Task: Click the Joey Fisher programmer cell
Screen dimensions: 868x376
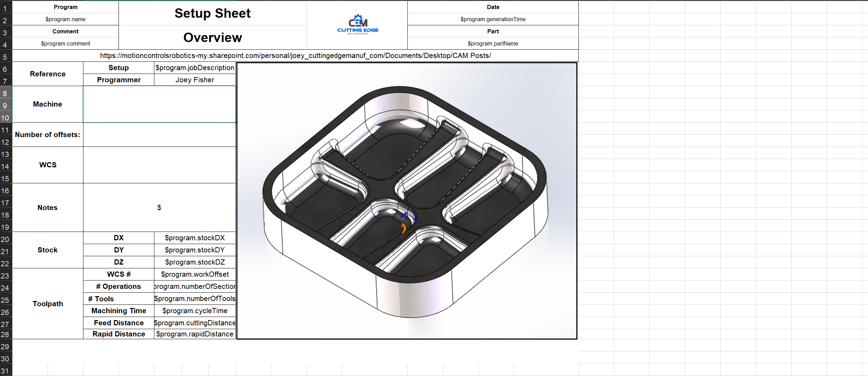Action: pyautogui.click(x=195, y=80)
